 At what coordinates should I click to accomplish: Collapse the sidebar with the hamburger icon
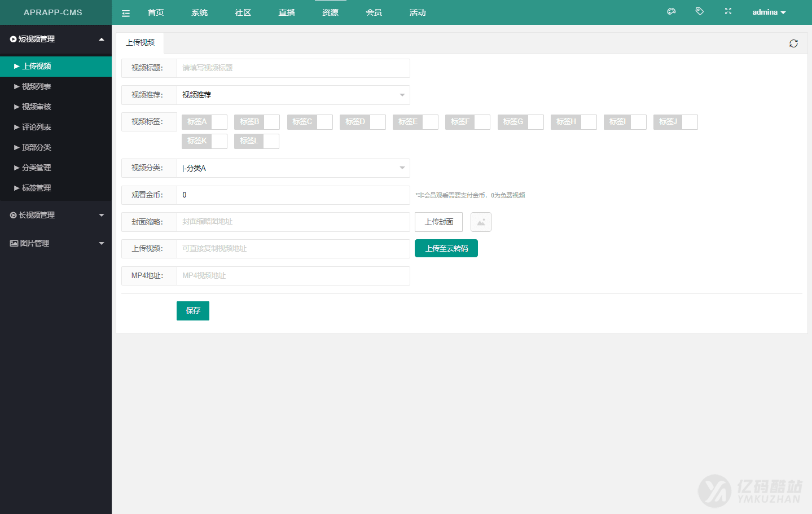pyautogui.click(x=126, y=13)
